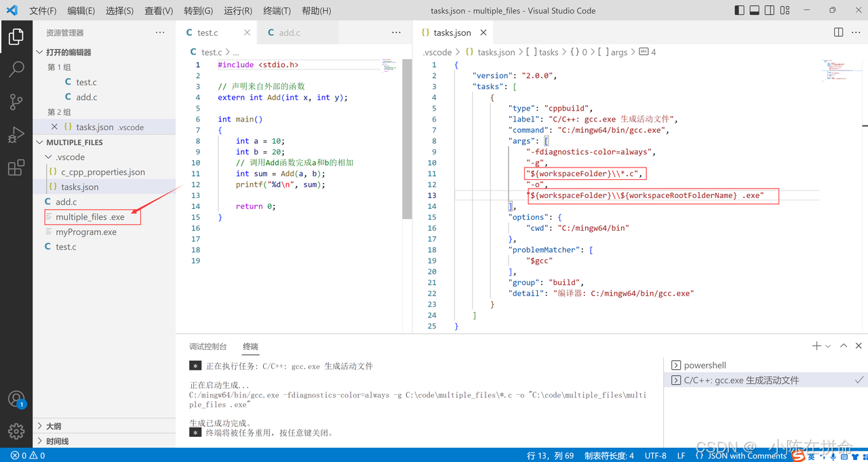Expand the Outline section
Image resolution: width=868 pixels, height=462 pixels.
[104, 426]
